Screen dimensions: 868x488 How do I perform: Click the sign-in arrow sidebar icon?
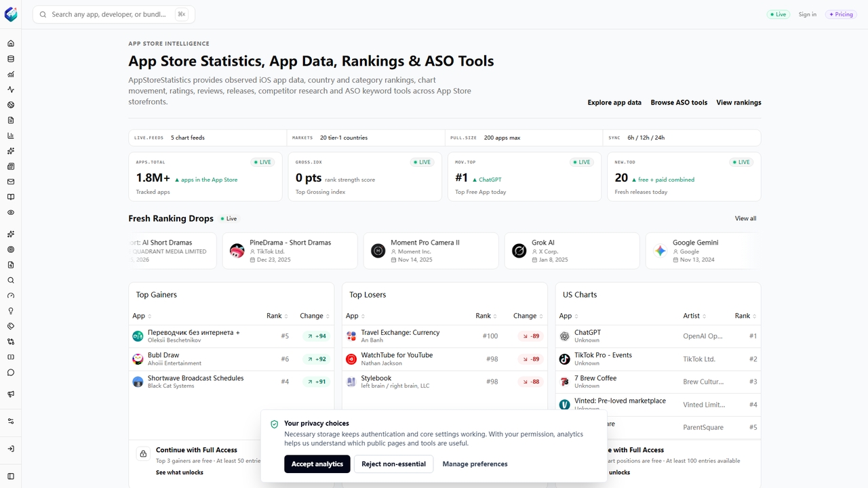10,449
